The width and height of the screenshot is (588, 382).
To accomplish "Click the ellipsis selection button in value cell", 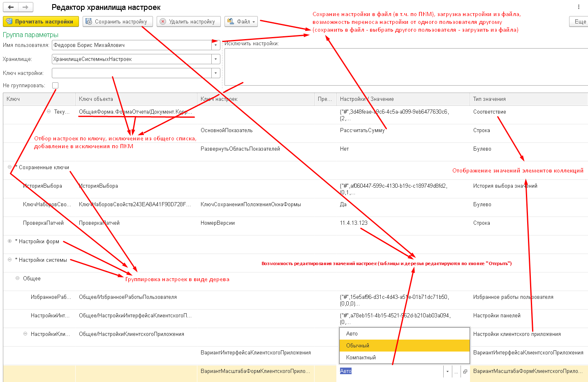I will coord(456,371).
